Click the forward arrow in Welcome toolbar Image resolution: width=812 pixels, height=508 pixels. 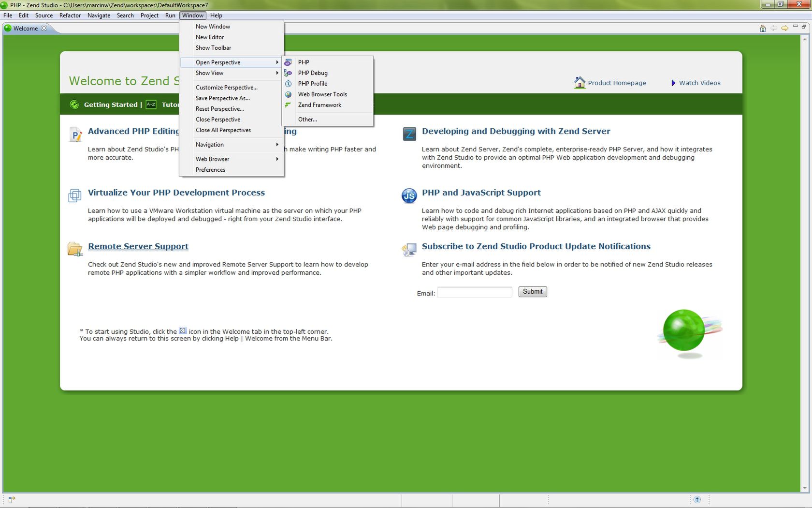click(x=785, y=28)
